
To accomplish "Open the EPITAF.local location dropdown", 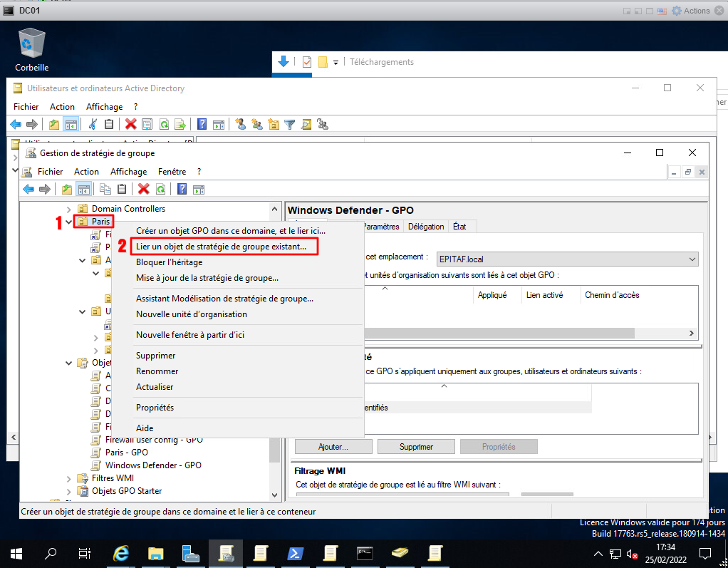I will [x=692, y=259].
